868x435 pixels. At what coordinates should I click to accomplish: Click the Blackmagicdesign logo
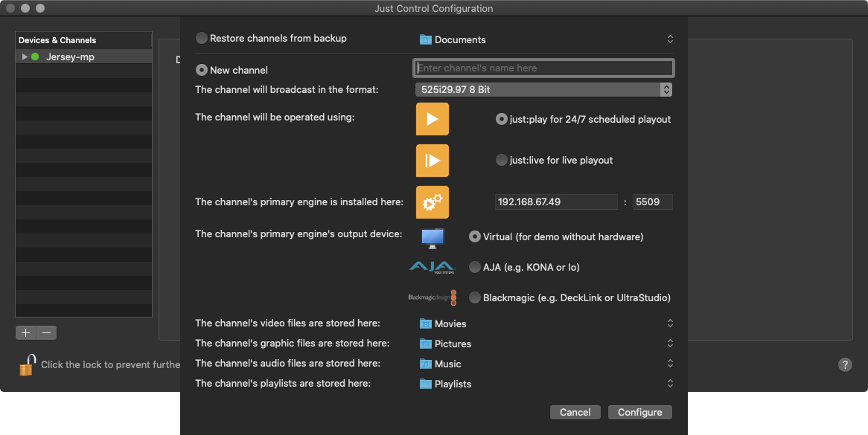point(433,297)
